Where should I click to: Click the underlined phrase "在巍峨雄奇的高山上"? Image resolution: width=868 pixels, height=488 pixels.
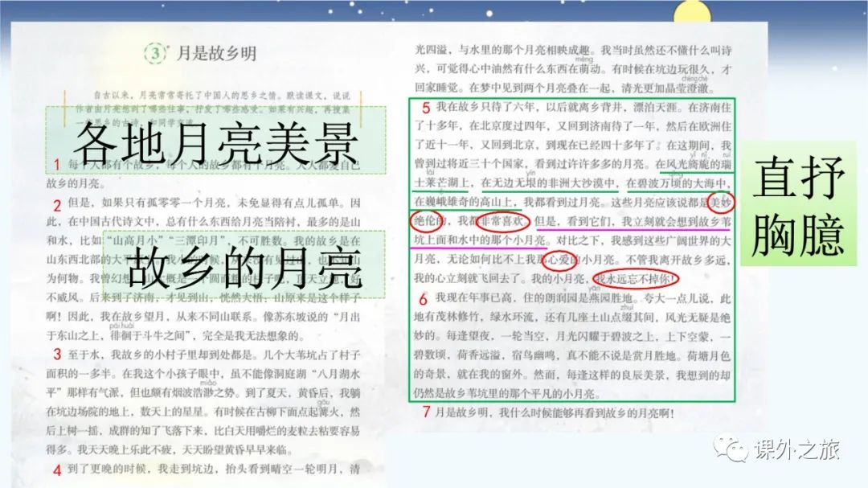click(x=464, y=202)
